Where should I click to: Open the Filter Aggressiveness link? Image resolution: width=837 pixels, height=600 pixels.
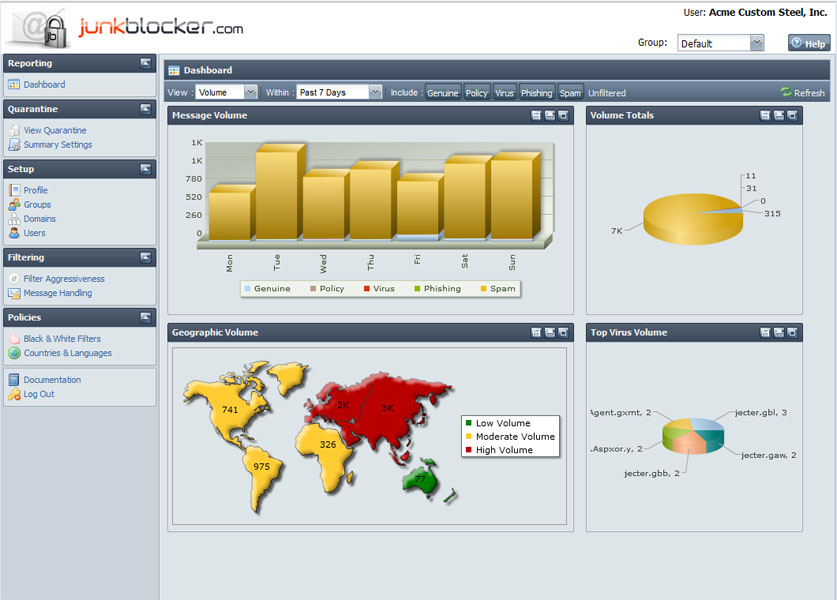[64, 279]
